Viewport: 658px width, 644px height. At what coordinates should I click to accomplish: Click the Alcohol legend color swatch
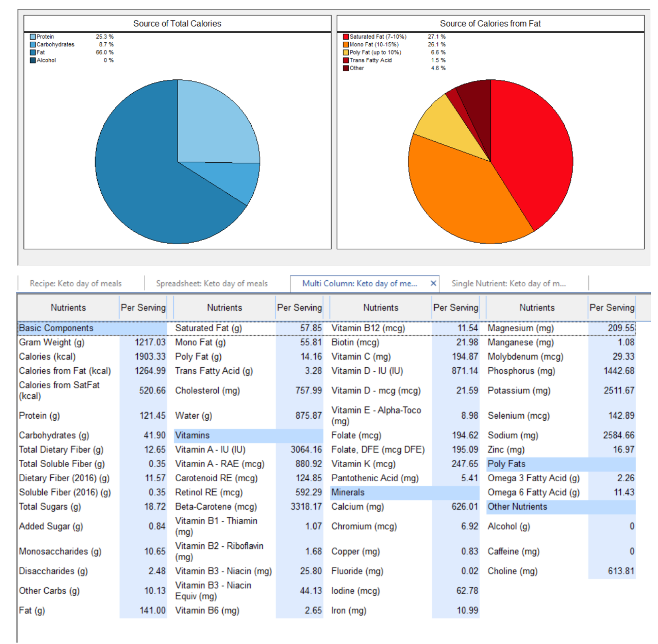click(33, 60)
